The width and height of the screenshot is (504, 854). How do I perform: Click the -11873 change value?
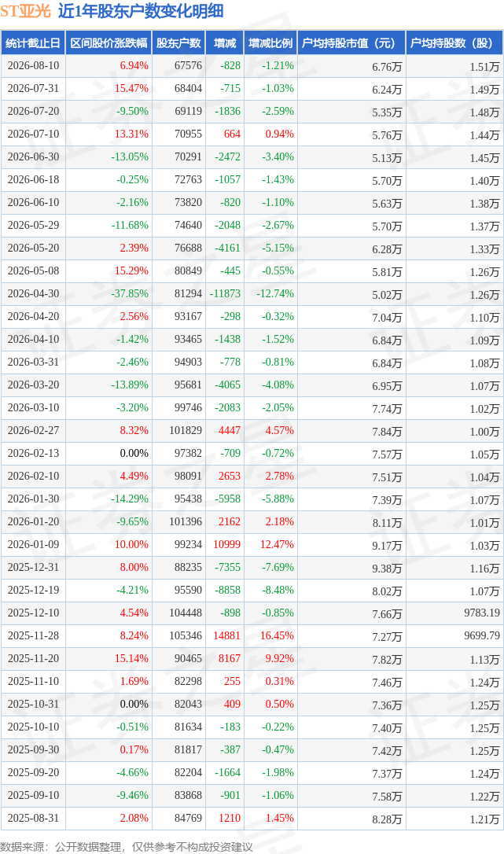225,293
